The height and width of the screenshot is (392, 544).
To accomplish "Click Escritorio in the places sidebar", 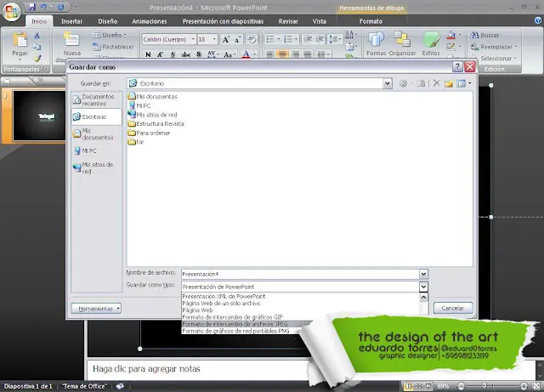I will 96,116.
